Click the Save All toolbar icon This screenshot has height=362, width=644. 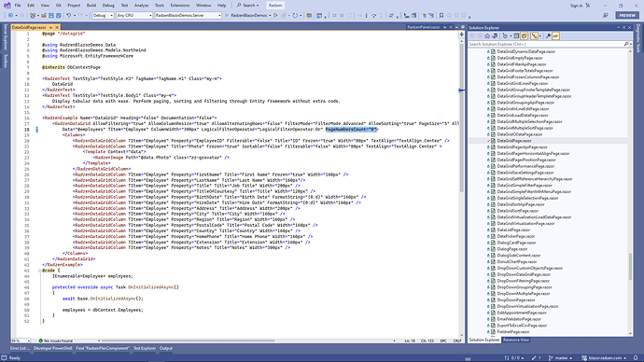(x=58, y=15)
